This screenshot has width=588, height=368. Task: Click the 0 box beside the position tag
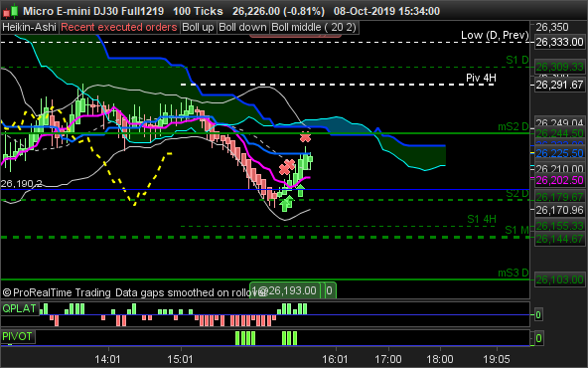(329, 290)
